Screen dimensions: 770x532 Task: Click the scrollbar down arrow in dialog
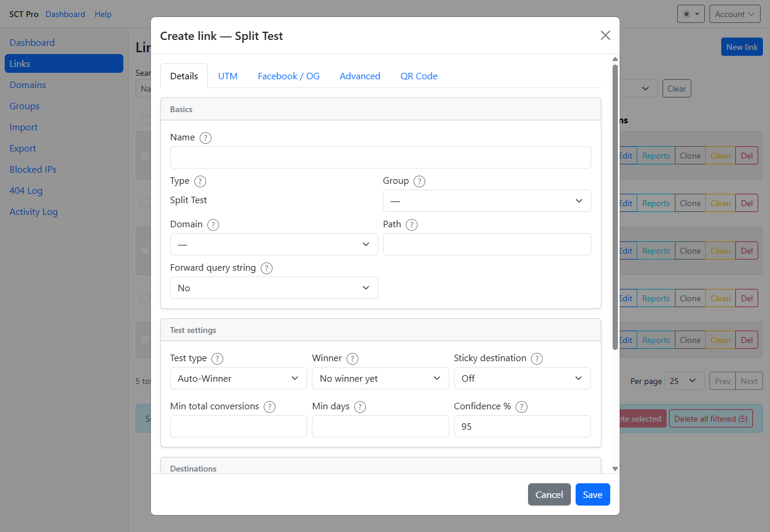(x=615, y=469)
